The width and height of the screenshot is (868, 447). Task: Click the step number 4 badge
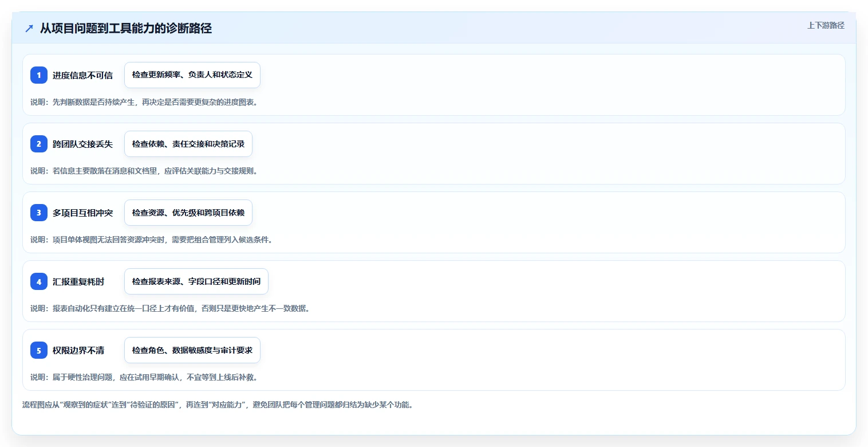click(39, 281)
